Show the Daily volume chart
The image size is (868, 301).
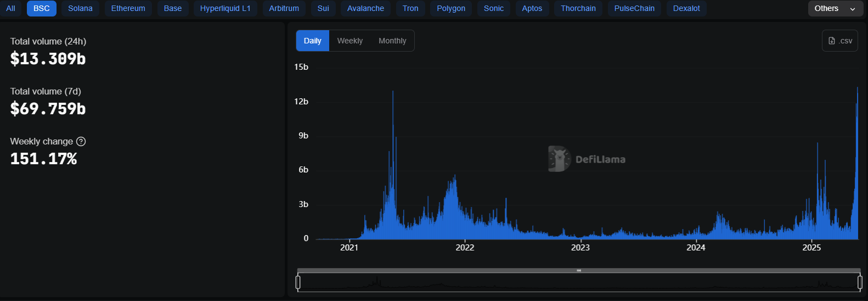[x=313, y=41]
